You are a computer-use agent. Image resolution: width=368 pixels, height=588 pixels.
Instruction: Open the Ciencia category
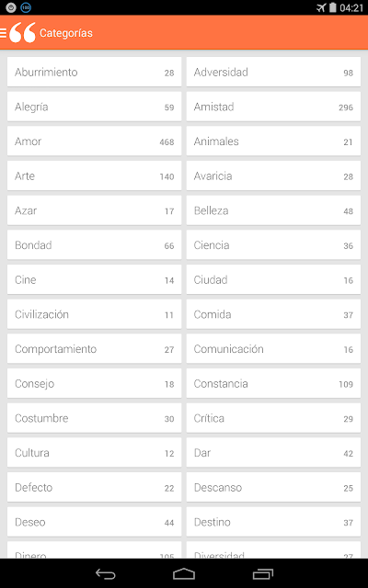273,245
